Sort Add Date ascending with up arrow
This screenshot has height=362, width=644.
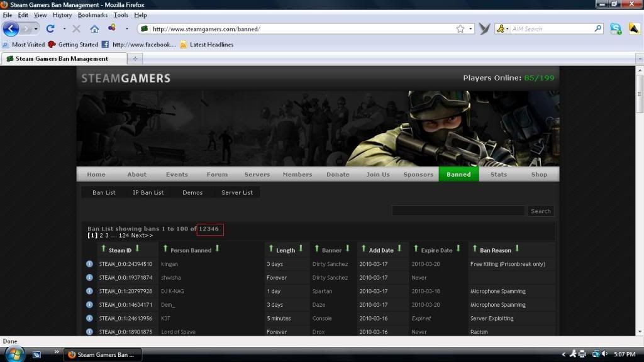click(364, 249)
